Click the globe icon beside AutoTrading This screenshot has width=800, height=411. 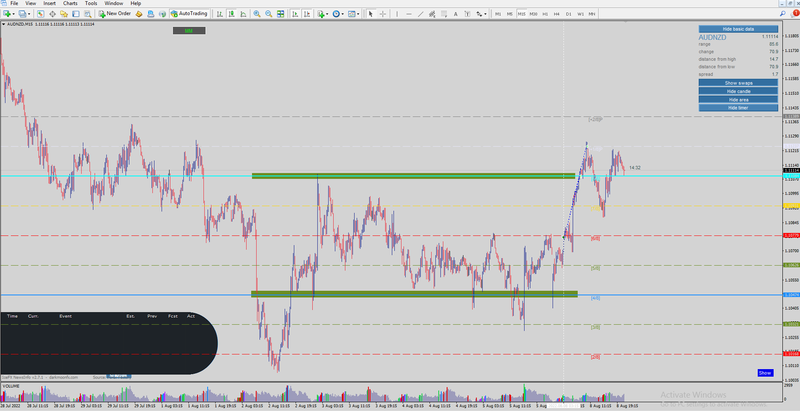tap(162, 14)
